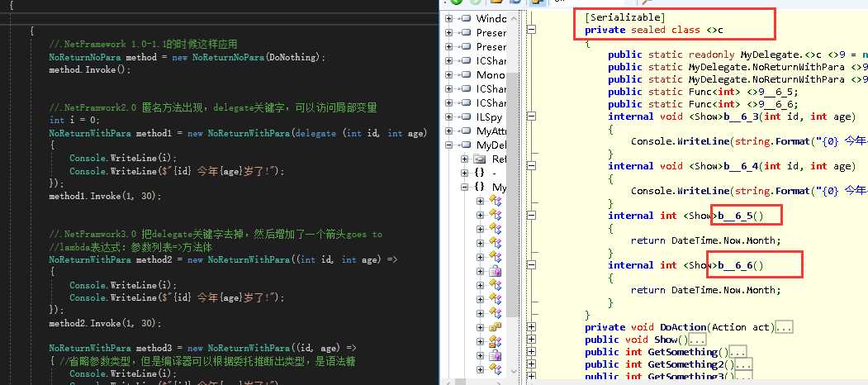Select the ILSpy assembly icon in the tree
This screenshot has height=385, width=868.
(x=466, y=116)
